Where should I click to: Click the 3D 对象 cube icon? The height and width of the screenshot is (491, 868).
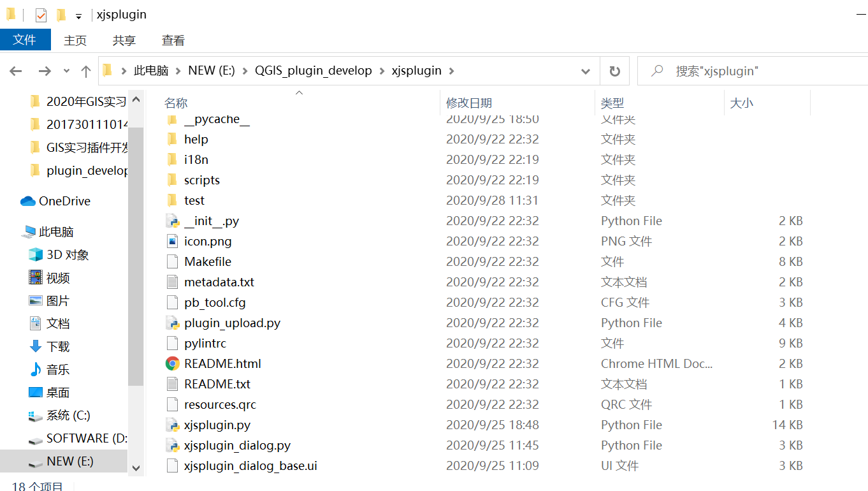tap(36, 255)
